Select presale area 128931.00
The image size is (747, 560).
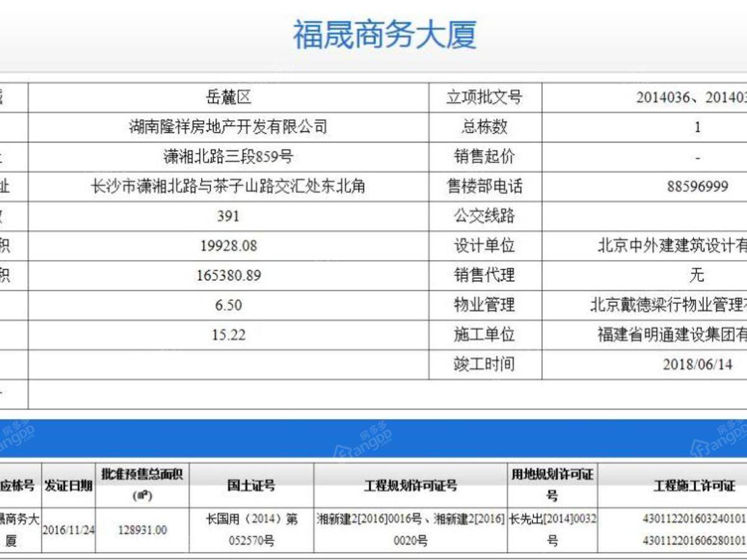[143, 531]
